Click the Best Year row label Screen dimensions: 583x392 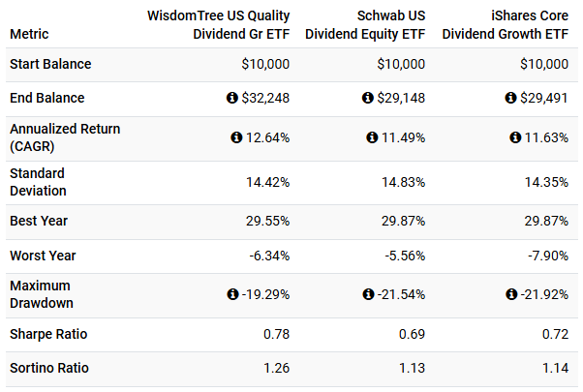click(x=39, y=221)
